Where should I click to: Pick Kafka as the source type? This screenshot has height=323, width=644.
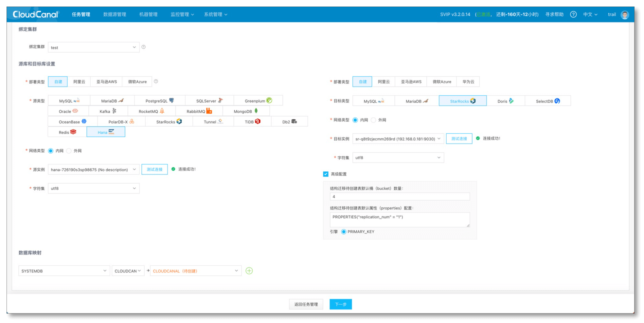tap(108, 111)
